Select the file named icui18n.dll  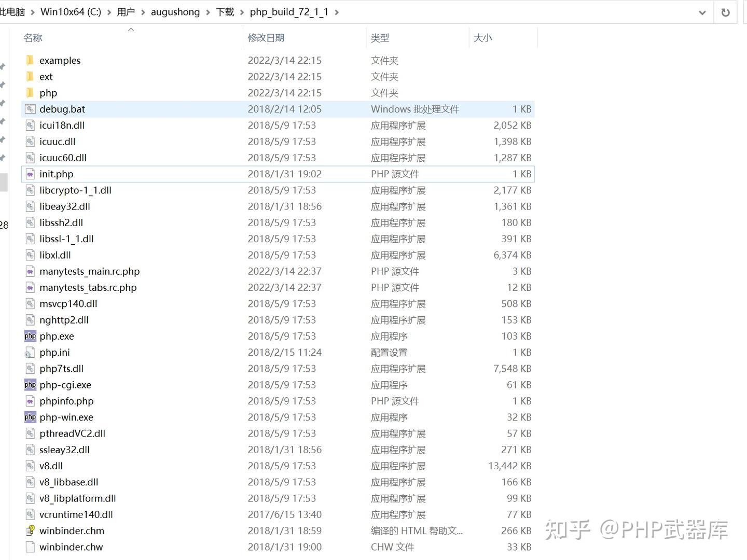tap(62, 125)
